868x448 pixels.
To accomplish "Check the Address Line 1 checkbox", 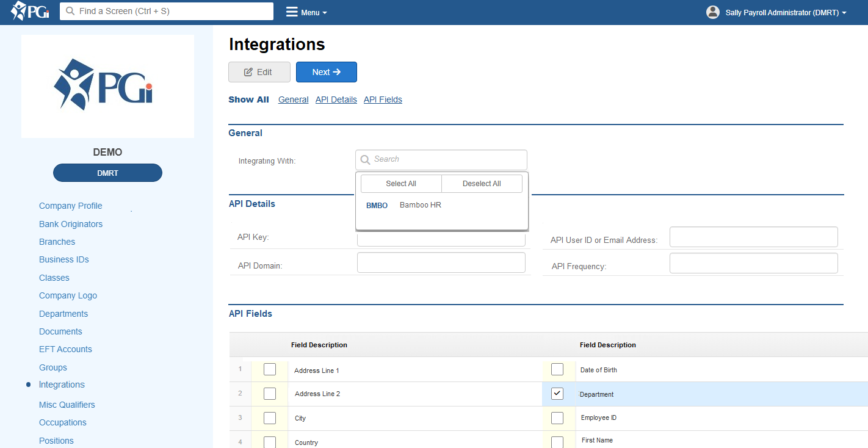I will [269, 370].
